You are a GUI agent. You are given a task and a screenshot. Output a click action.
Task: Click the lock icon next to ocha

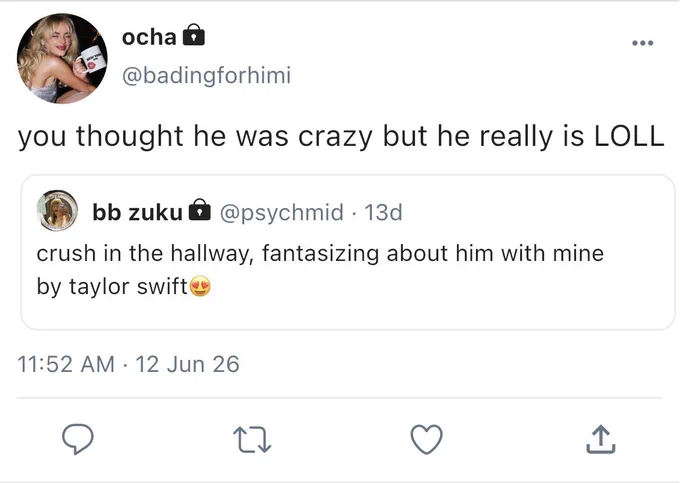pyautogui.click(x=193, y=35)
